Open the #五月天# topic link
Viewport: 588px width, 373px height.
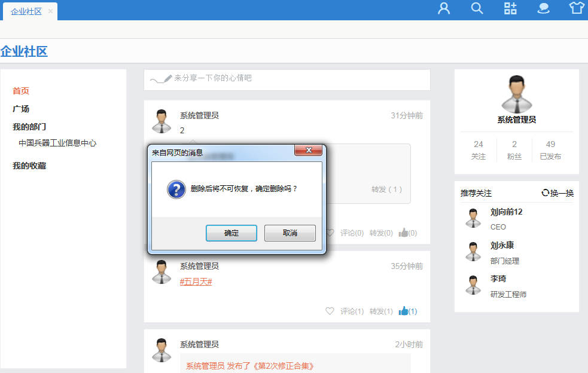click(196, 282)
